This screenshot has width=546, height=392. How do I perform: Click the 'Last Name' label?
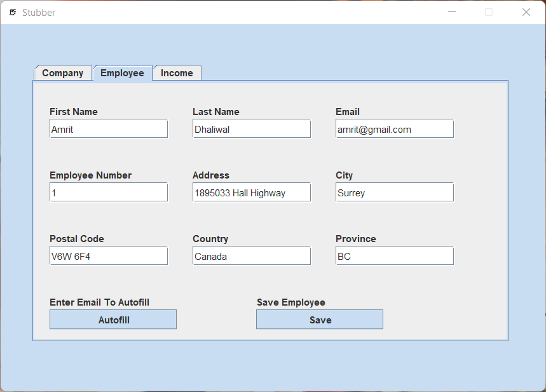(x=216, y=112)
